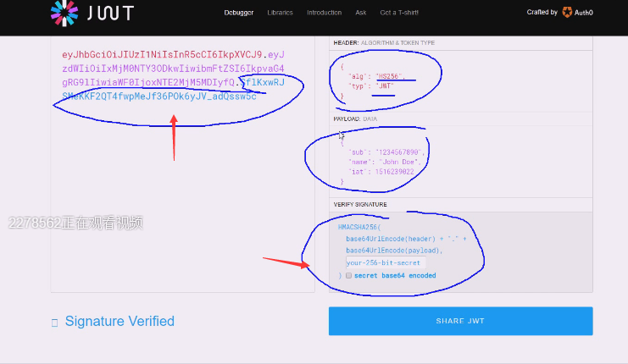Click the JWT wordmark in the header
Image resolution: width=628 pixels, height=364 pixels.
point(110,14)
